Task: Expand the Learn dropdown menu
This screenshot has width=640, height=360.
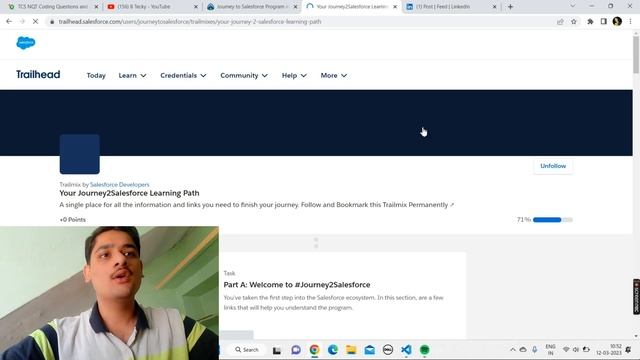Action: pyautogui.click(x=132, y=76)
